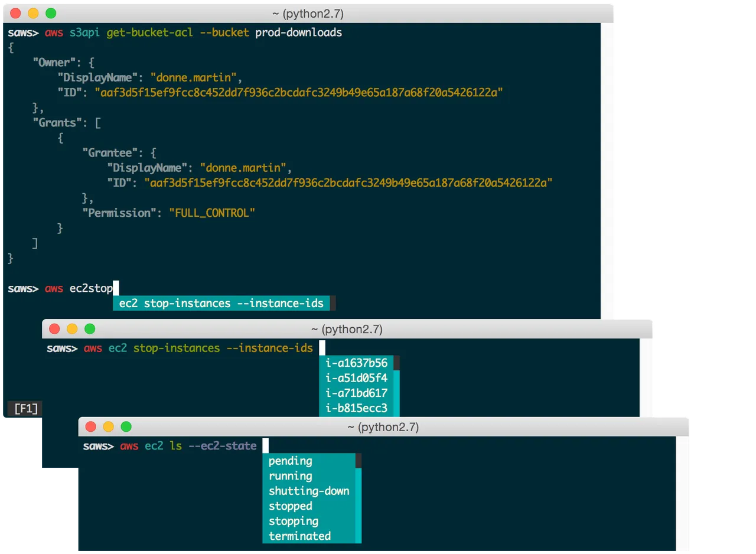Image resolution: width=756 pixels, height=554 pixels.
Task: Close the front ec2 ls terminal window
Action: coord(90,426)
